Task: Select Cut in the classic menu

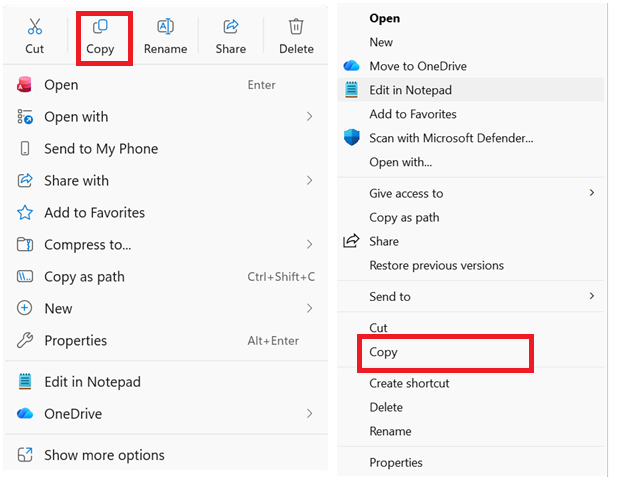Action: coord(471,328)
